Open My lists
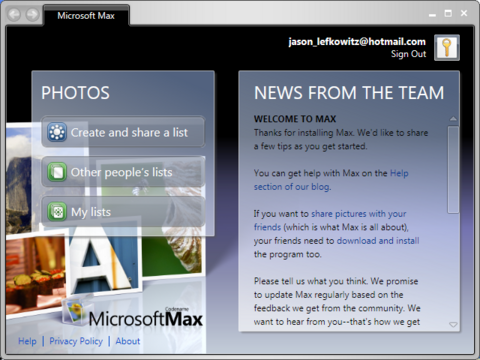This screenshot has width=480, height=360. click(x=123, y=212)
